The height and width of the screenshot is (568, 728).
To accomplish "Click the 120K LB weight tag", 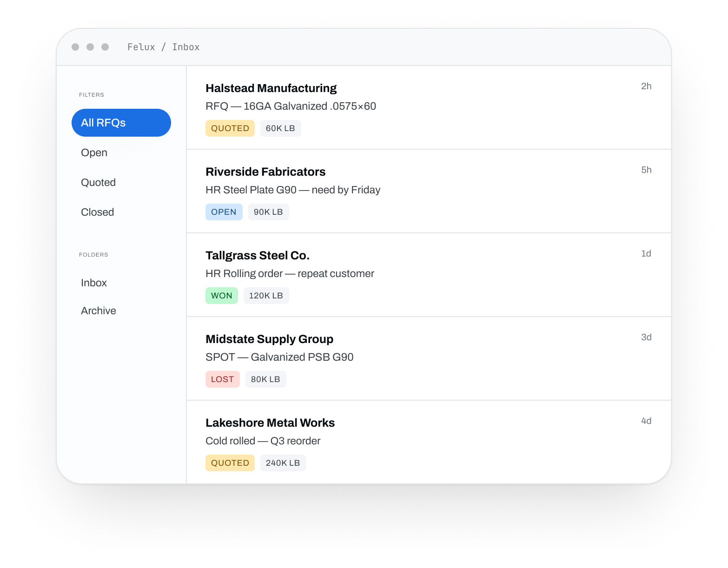I will pos(266,296).
